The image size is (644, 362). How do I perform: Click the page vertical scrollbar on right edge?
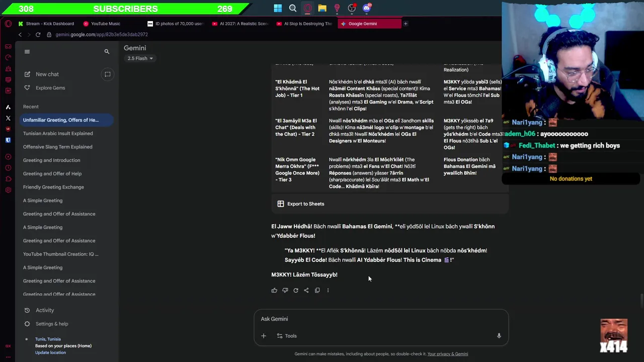point(641,300)
